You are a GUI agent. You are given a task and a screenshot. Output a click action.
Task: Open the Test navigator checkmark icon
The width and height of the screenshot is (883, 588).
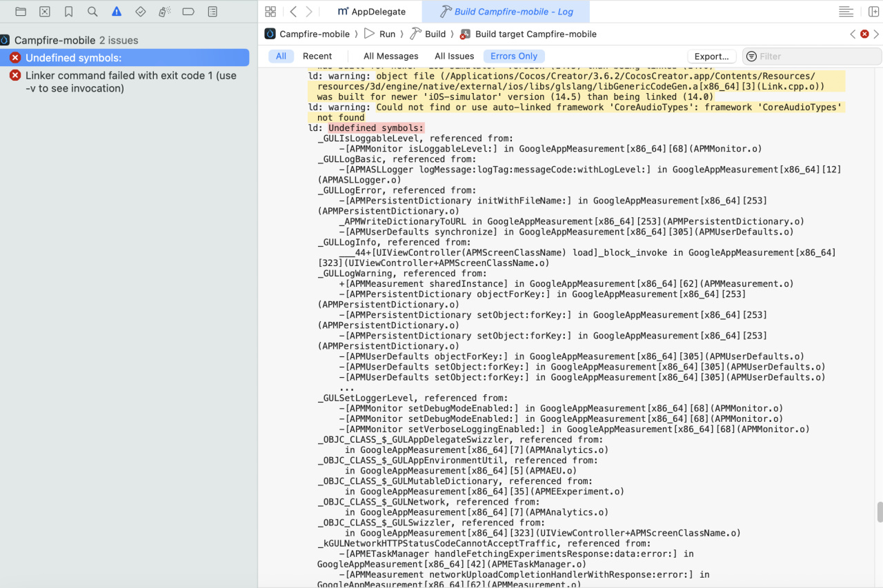point(141,11)
